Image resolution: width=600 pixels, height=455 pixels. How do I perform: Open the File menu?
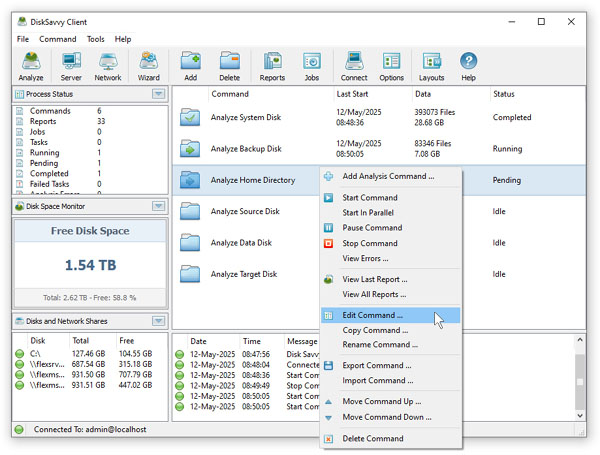(x=23, y=39)
